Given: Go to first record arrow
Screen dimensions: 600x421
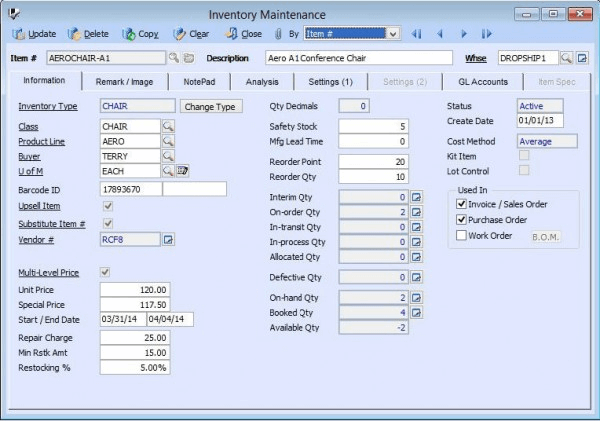Looking at the screenshot, I should coord(416,34).
